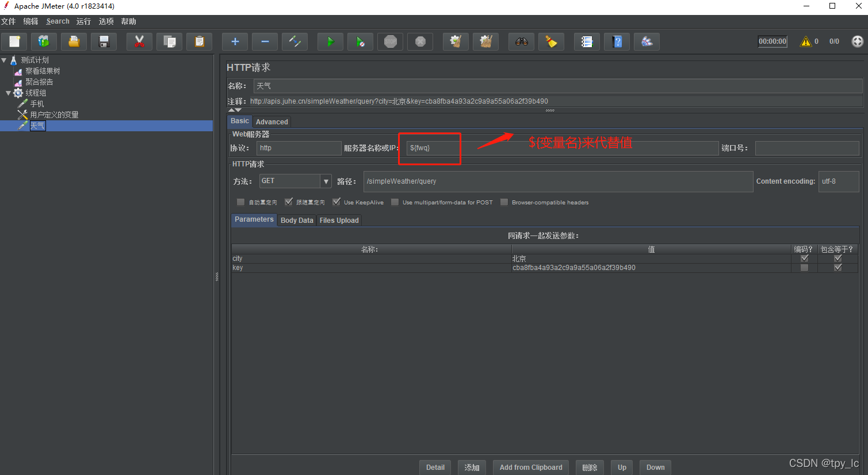
Task: Click Start no pauses icon
Action: click(x=360, y=41)
